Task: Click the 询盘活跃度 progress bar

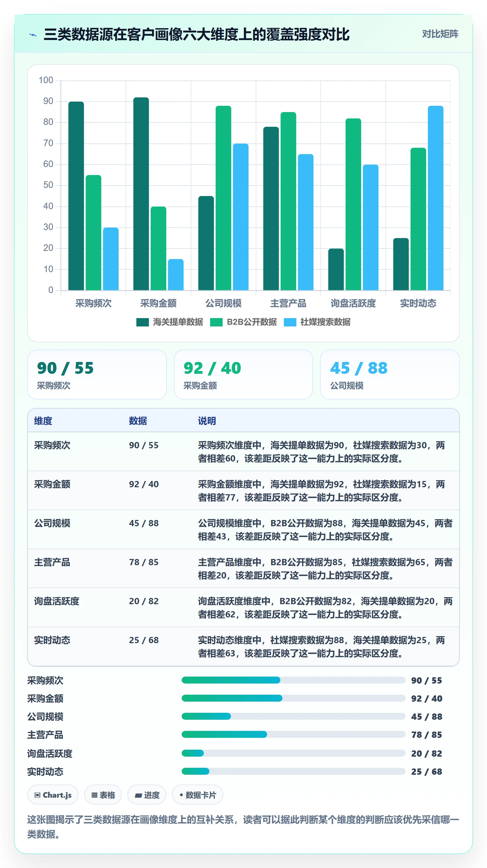Action: click(293, 753)
